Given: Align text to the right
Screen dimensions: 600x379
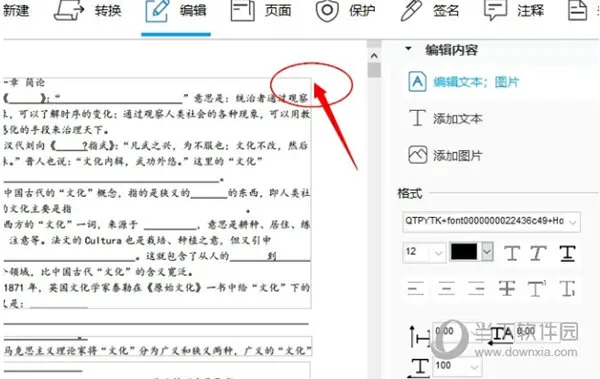Looking at the screenshot, I should [476, 288].
